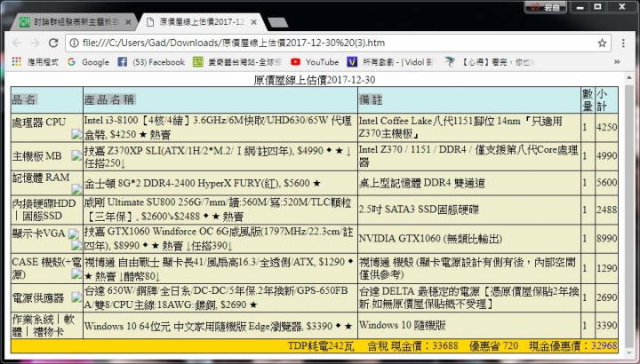Click the page info icon in address bar

(74, 43)
